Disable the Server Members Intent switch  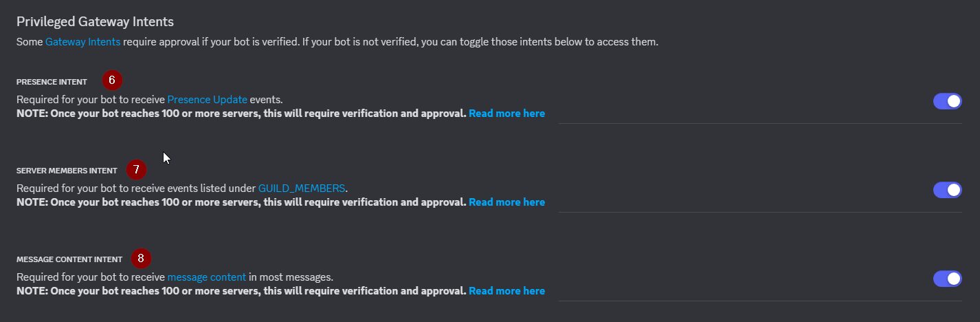click(947, 190)
